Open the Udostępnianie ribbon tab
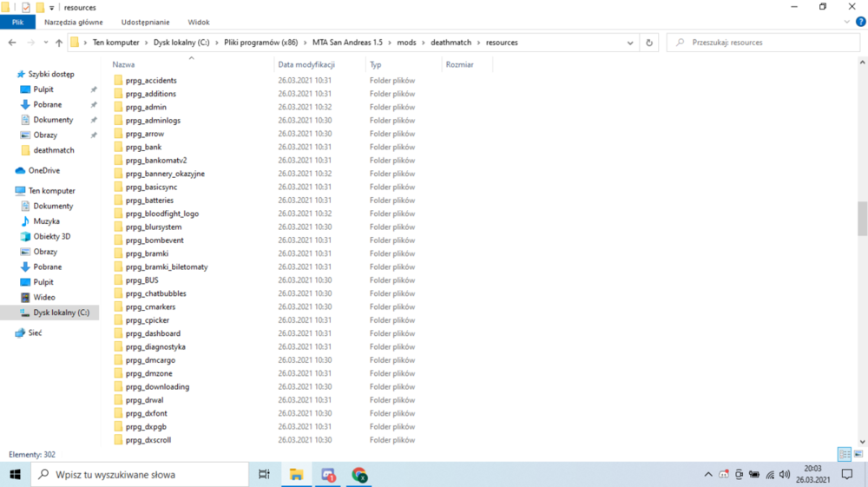This screenshot has height=487, width=868. [x=145, y=23]
